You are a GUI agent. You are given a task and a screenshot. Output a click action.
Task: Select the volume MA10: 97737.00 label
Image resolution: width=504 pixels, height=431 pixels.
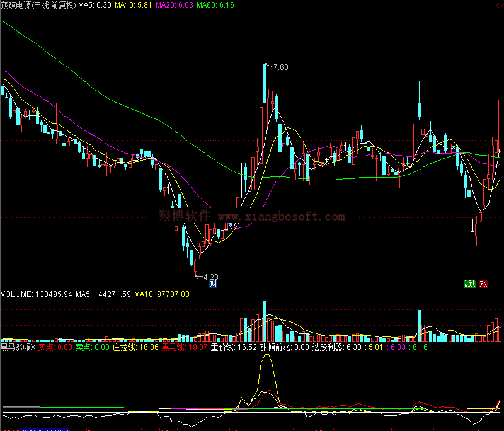162,294
